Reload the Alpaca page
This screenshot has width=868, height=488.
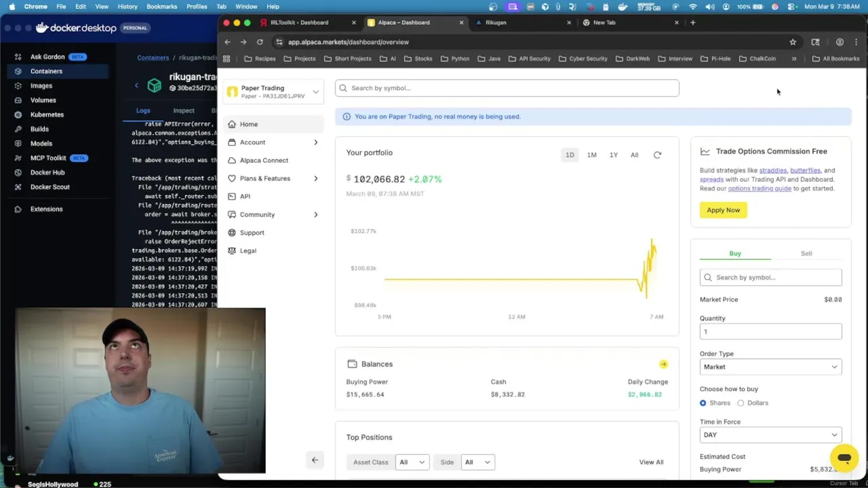point(260,42)
